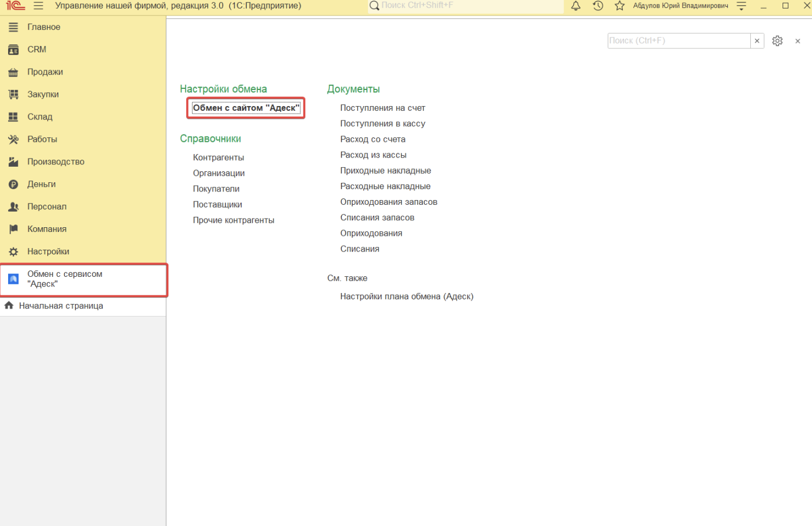Click the Работы tools icon
The image size is (812, 526).
point(13,140)
